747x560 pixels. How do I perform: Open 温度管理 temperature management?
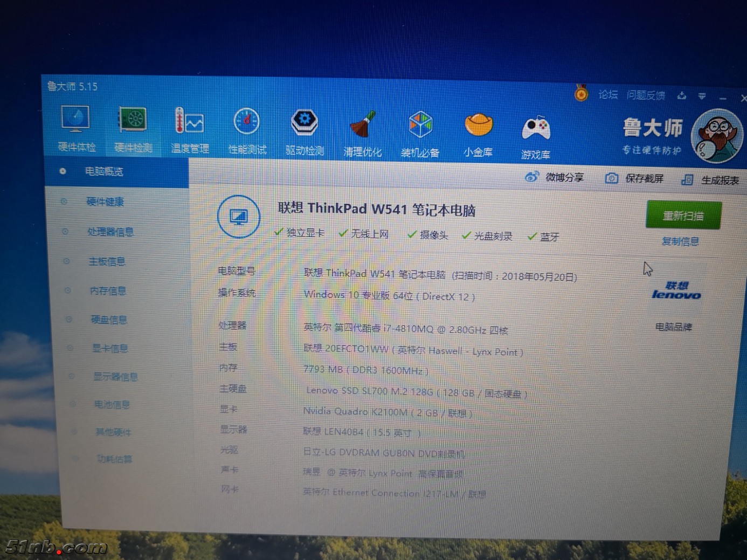point(189,130)
